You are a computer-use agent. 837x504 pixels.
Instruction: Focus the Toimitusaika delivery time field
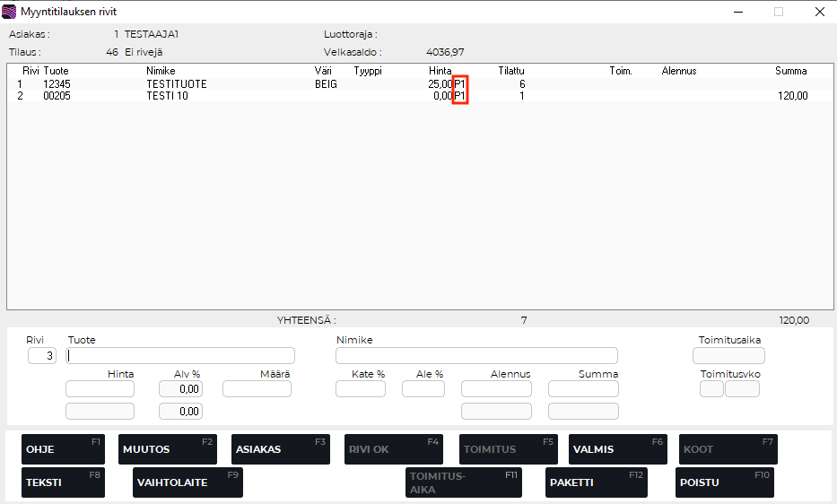(x=728, y=355)
